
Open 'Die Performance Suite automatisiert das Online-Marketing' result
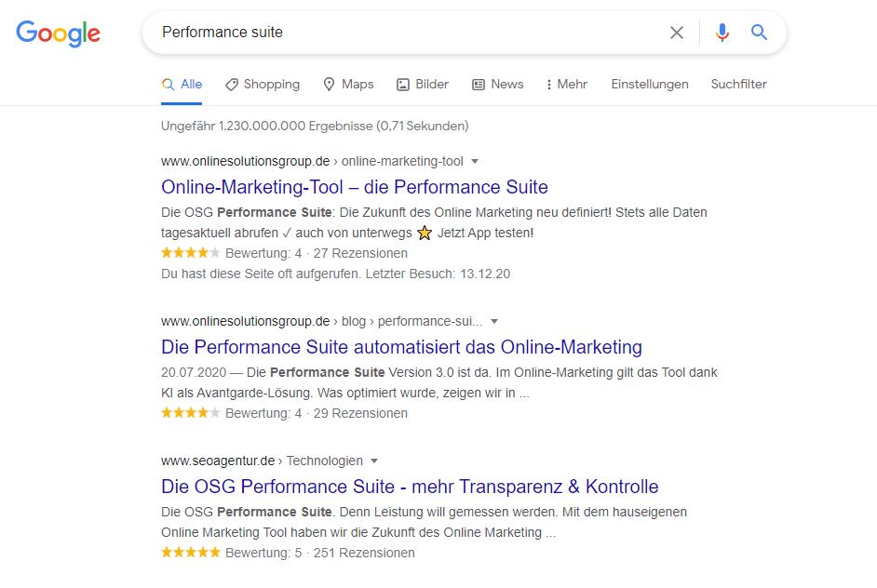[401, 346]
